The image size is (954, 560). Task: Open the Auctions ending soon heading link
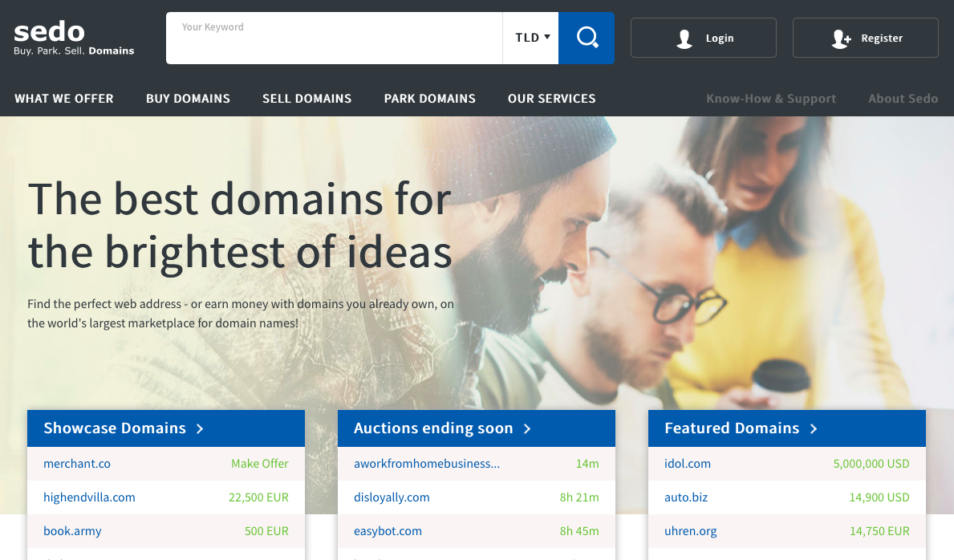tap(433, 428)
